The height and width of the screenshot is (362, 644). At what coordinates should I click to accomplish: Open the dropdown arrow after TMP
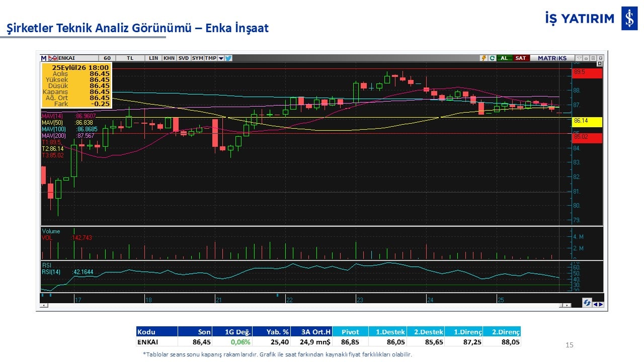coord(221,58)
